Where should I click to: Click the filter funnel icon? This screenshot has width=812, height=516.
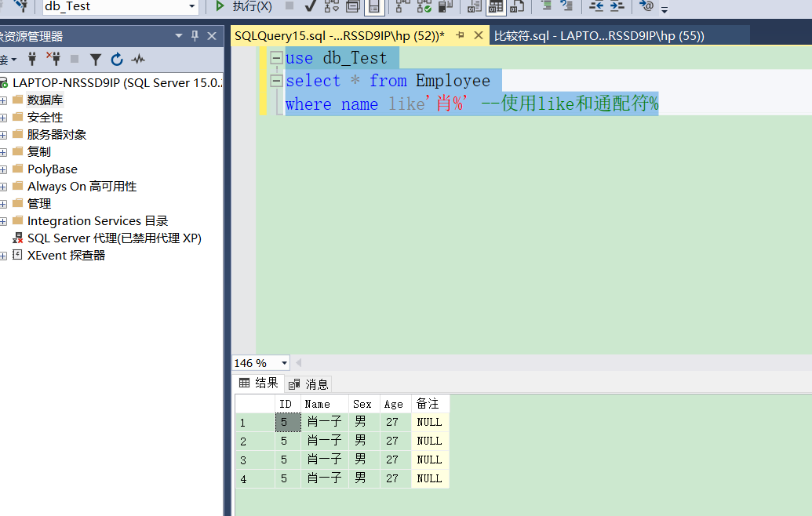[95, 60]
